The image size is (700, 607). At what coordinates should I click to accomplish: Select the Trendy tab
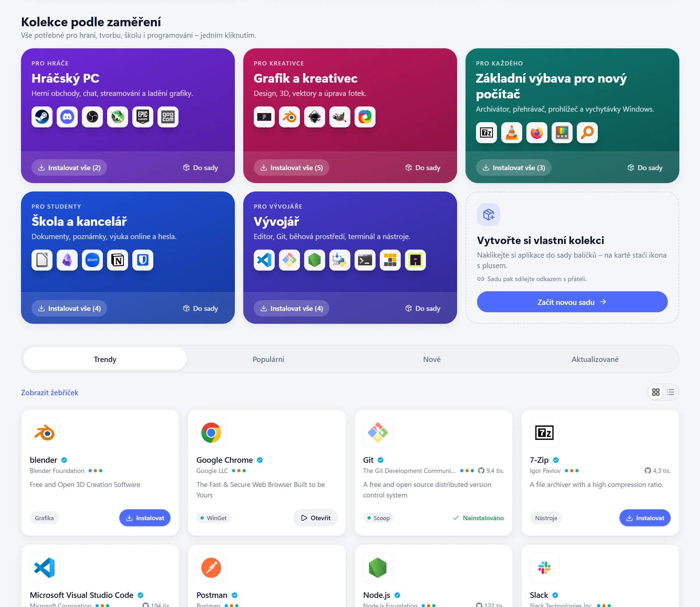[x=105, y=359]
